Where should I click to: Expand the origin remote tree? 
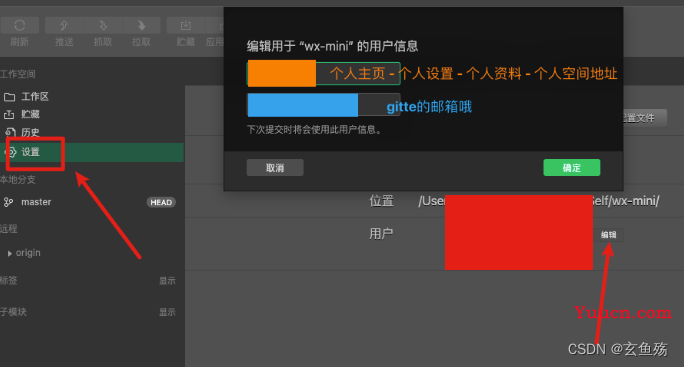coord(10,253)
